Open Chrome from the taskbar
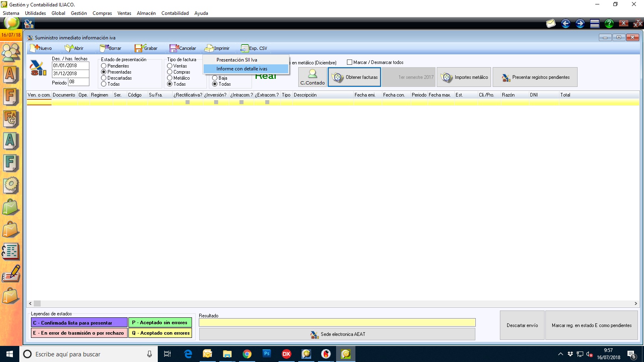The width and height of the screenshot is (644, 362). [x=247, y=354]
